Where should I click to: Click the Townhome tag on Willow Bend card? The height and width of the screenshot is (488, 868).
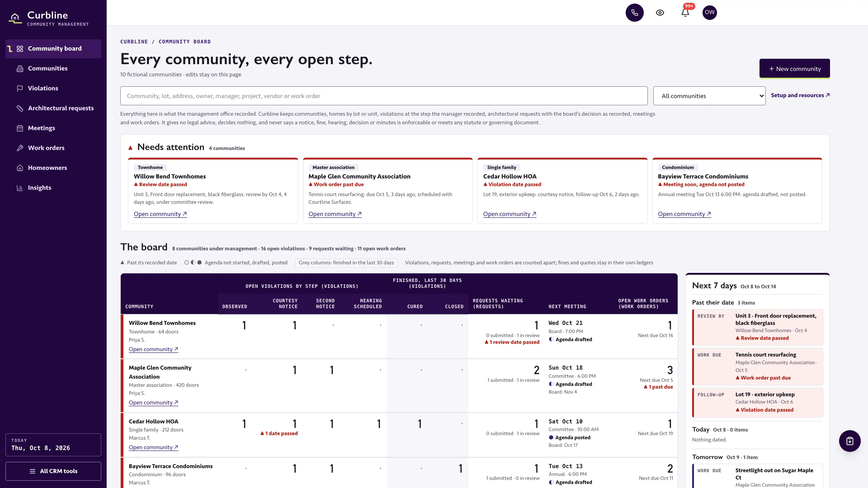pos(150,167)
